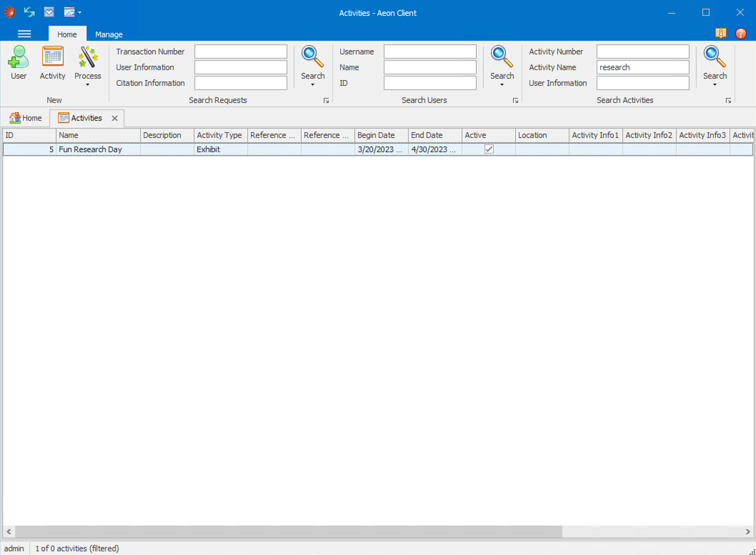Switch to the Home document tab

(26, 118)
